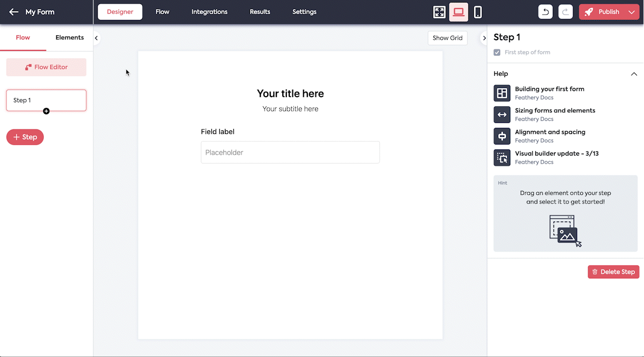
Task: Click the plus icon under Step 1
Action: click(x=46, y=111)
